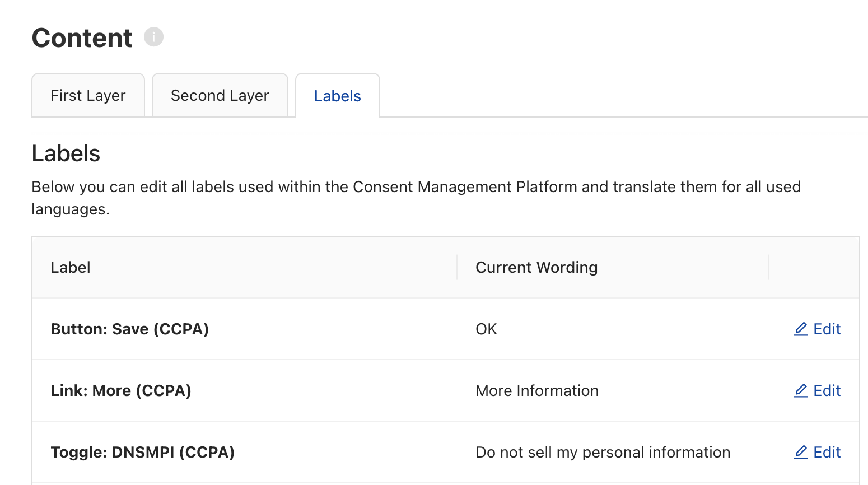Click the pencil icon on Button: Save row
868x485 pixels.
801,329
